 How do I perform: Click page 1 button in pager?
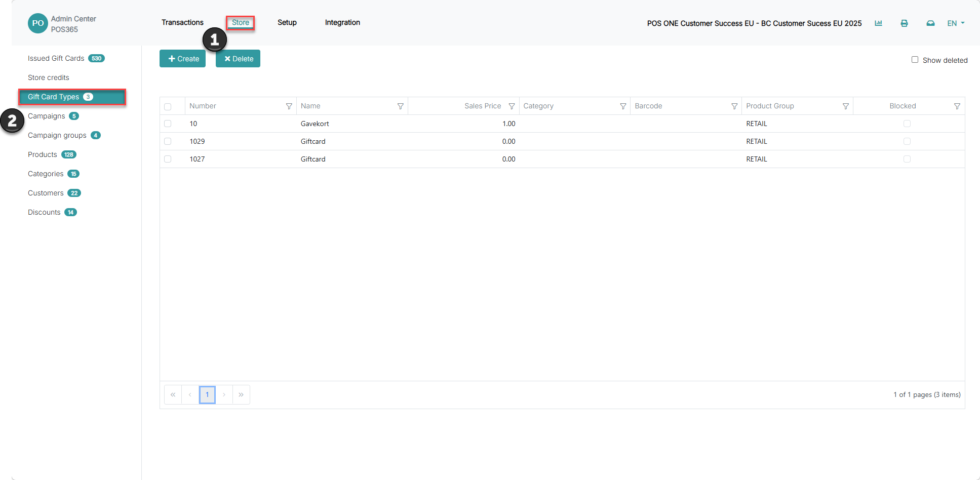pos(207,395)
